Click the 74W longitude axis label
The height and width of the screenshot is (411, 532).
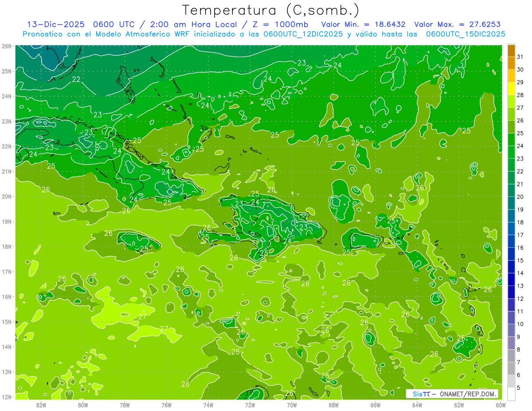click(x=208, y=404)
